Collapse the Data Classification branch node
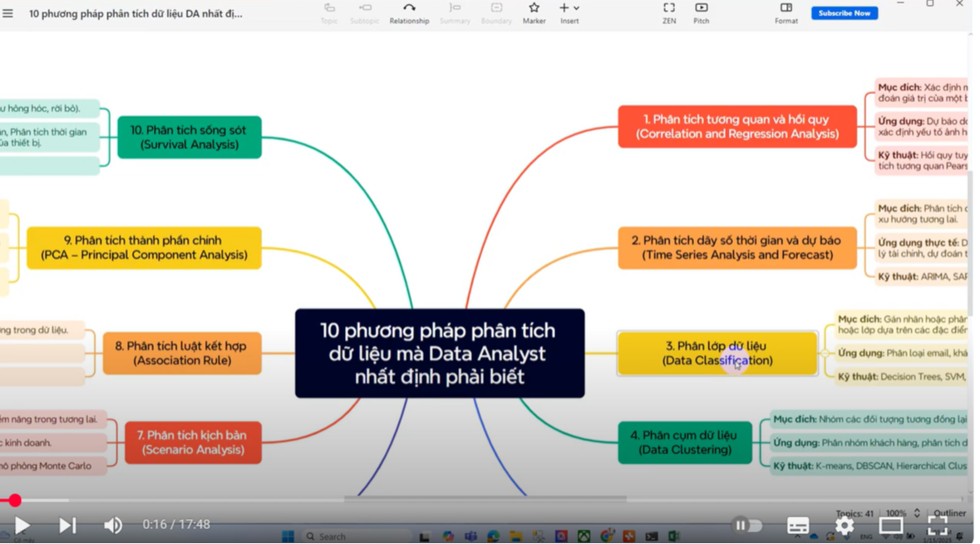The height and width of the screenshot is (544, 980). click(x=825, y=353)
